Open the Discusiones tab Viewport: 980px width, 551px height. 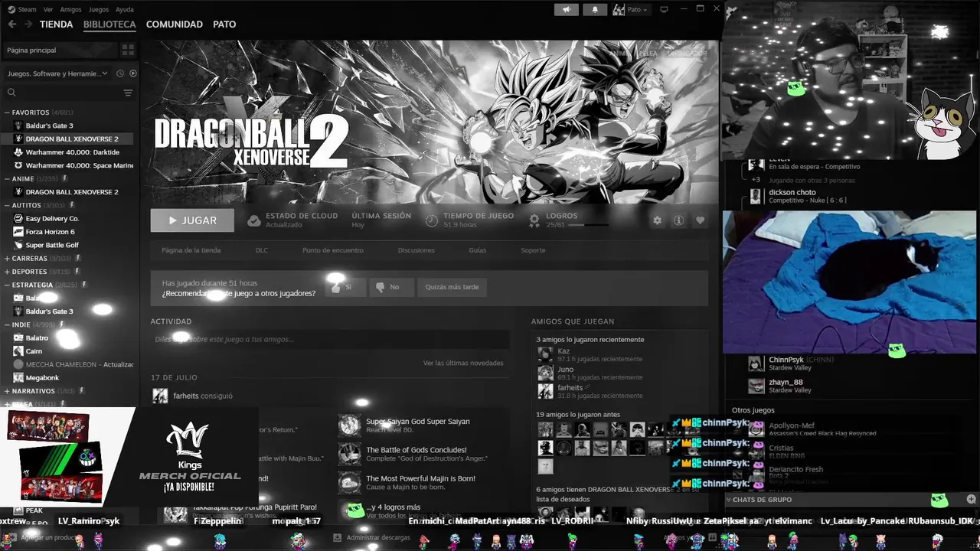pos(416,250)
